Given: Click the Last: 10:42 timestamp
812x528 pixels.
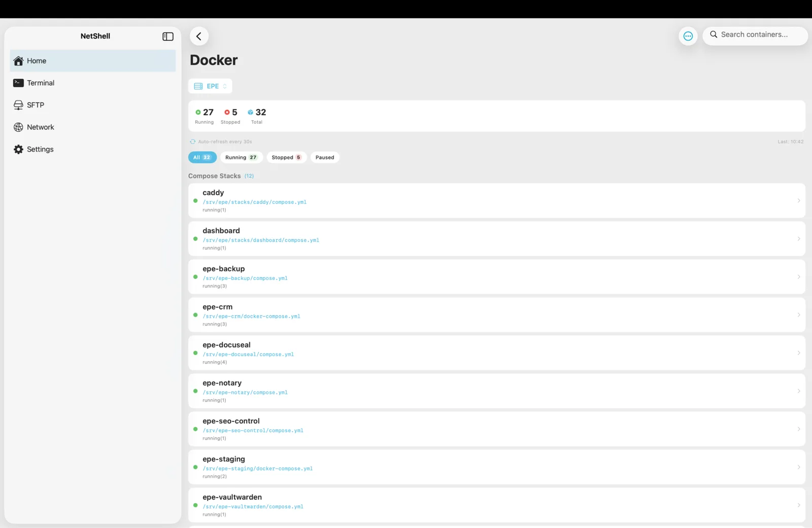Looking at the screenshot, I should pos(791,142).
